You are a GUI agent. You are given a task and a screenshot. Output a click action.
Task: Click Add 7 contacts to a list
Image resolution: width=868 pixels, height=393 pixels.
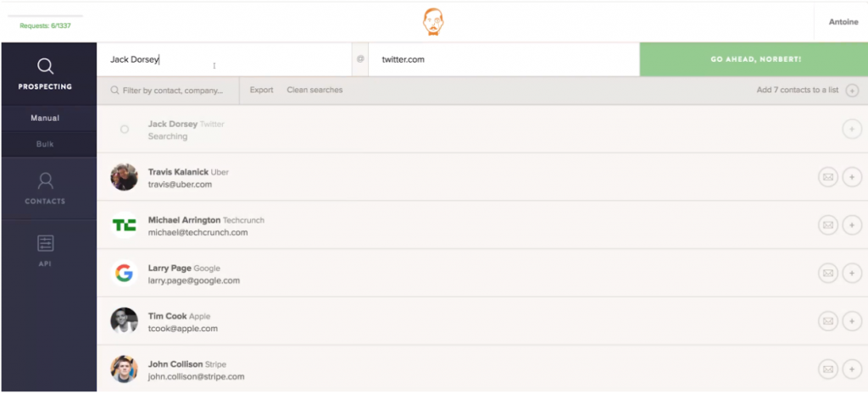tap(797, 90)
